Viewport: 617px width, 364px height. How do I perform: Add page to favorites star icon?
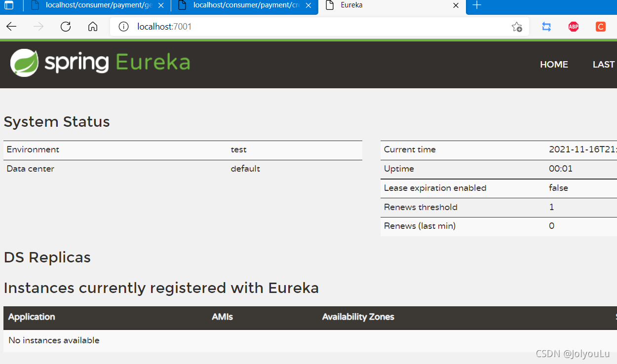517,27
